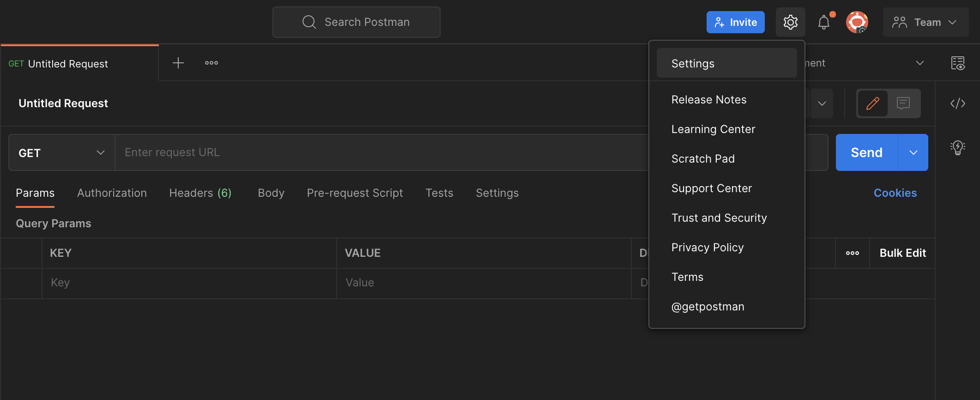
Task: Open the code snippet panel icon
Action: pyautogui.click(x=957, y=103)
